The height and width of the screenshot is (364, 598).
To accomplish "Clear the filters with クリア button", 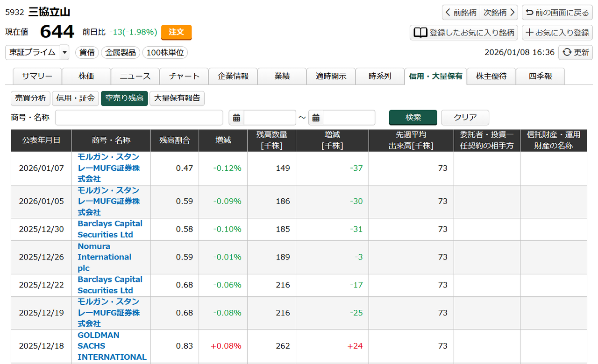I will (x=465, y=118).
